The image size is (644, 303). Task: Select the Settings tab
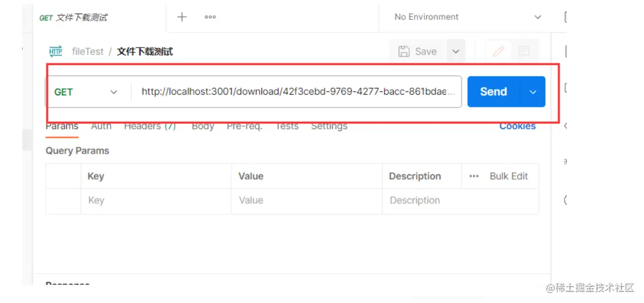[329, 126]
